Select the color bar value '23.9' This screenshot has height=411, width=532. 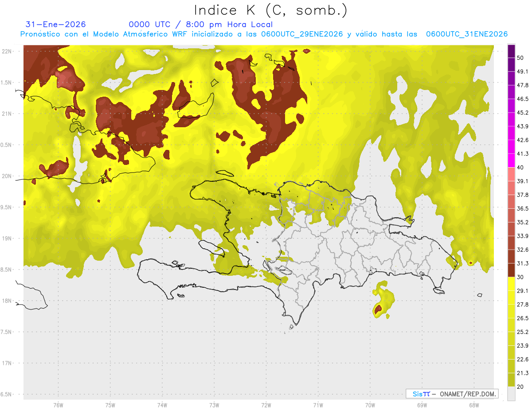[x=523, y=346]
